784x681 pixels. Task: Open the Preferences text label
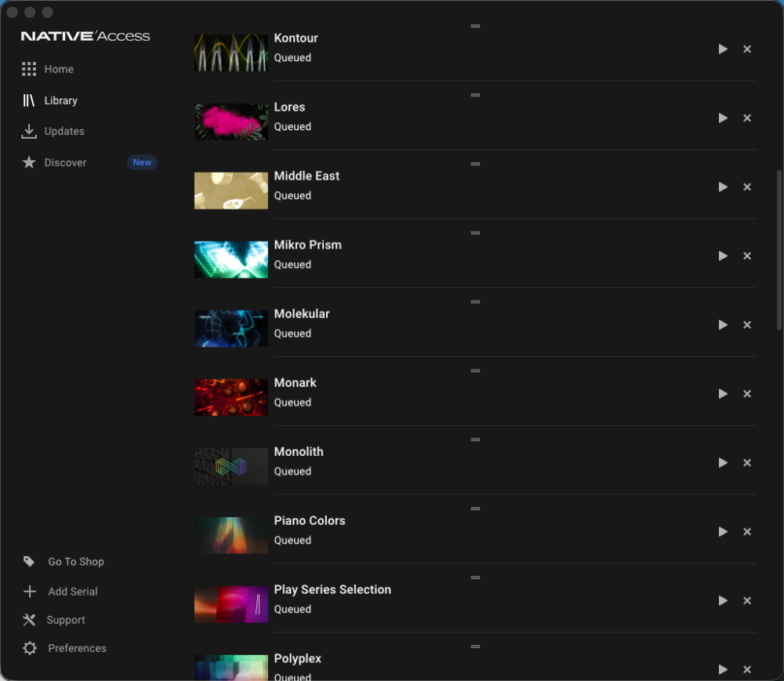click(x=78, y=649)
